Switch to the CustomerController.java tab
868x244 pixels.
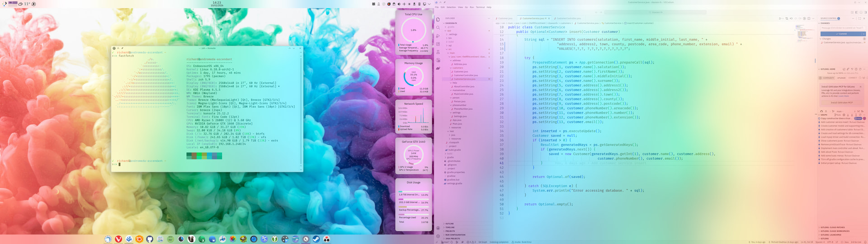(x=568, y=19)
